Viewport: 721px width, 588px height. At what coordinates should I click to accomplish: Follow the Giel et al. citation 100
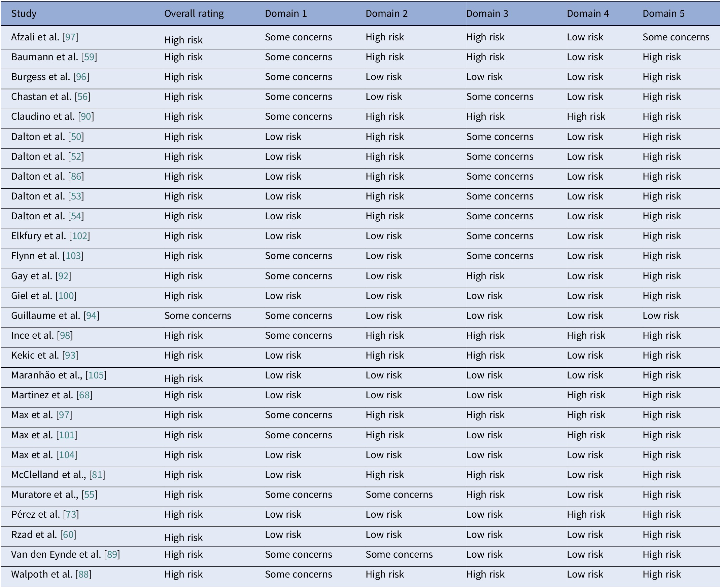66,296
